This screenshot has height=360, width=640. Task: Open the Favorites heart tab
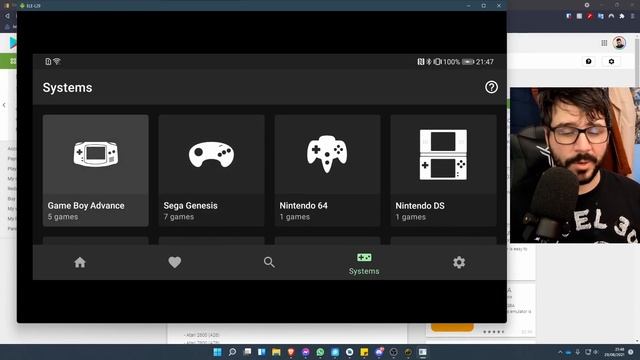tap(175, 262)
